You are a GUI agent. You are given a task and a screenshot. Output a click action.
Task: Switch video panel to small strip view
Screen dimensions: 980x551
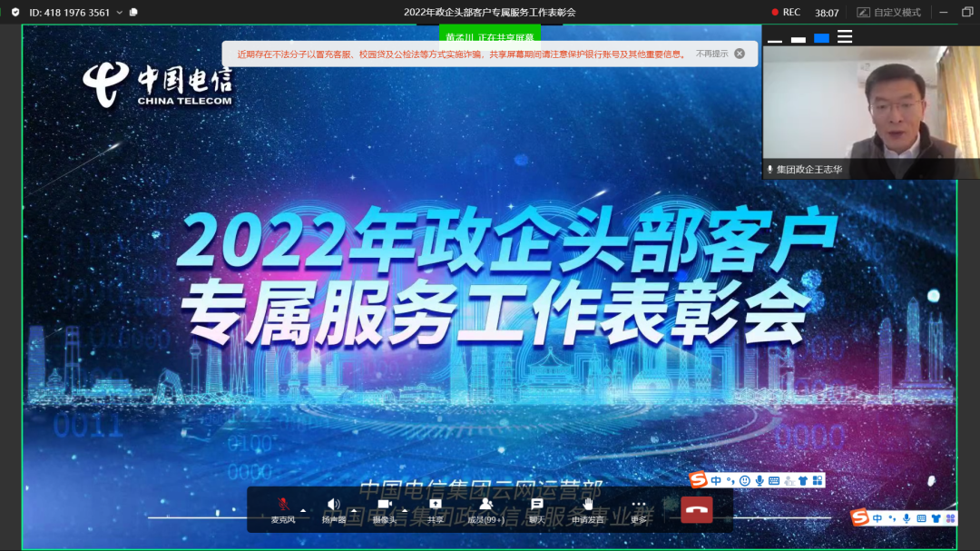(x=799, y=39)
